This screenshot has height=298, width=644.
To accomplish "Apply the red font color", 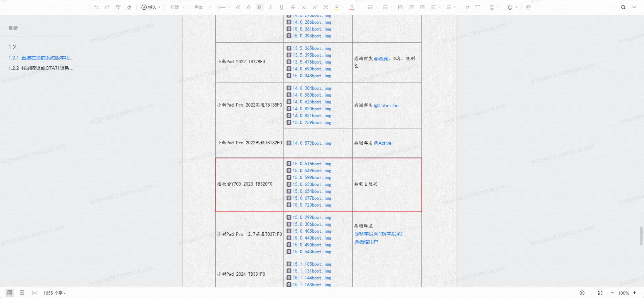I will pos(352,7).
